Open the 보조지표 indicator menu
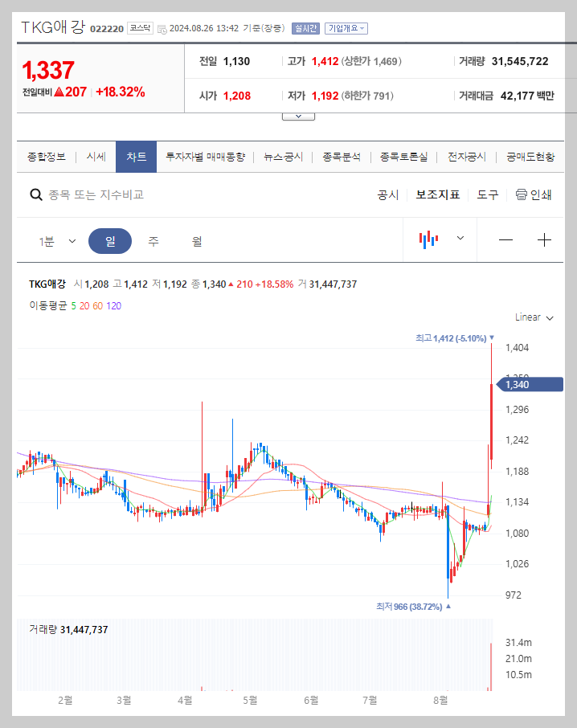The image size is (577, 728). (x=438, y=194)
